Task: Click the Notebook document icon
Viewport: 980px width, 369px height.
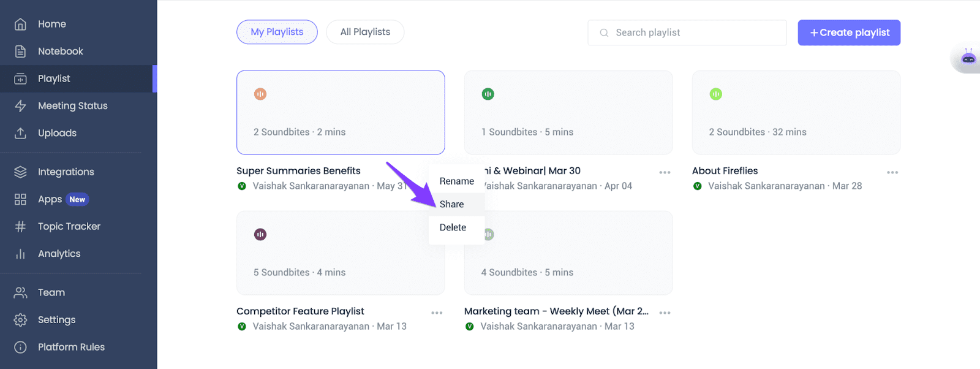Action: coord(20,51)
